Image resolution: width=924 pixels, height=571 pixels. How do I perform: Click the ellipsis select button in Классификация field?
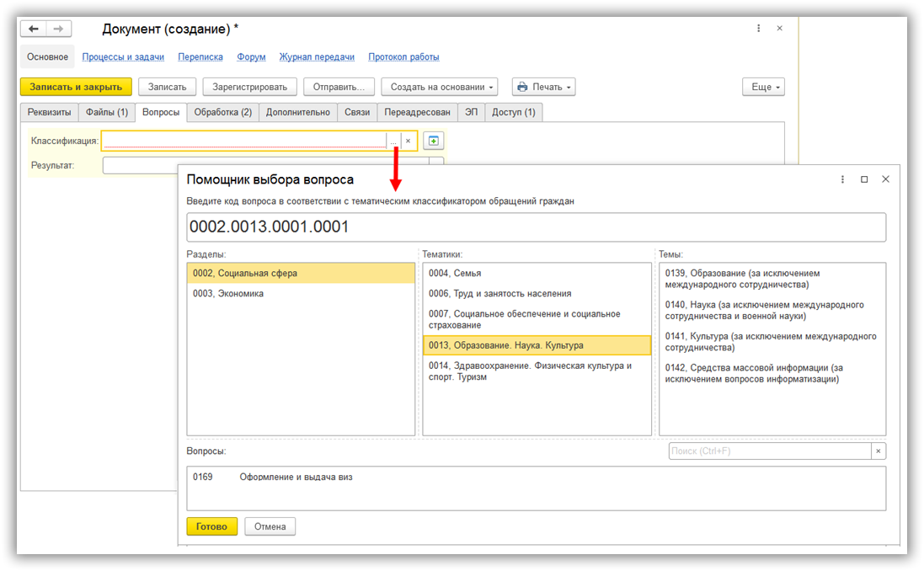coord(393,141)
